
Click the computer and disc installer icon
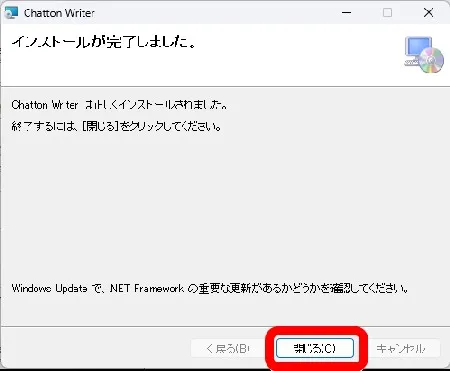click(x=424, y=55)
